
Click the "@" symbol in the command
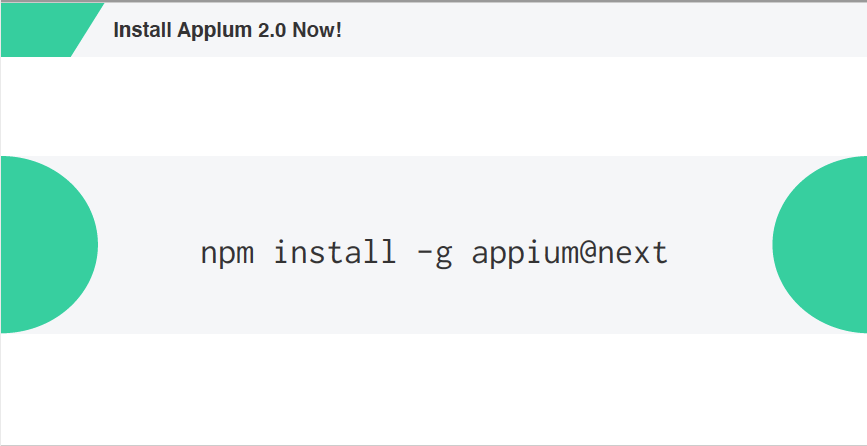click(x=583, y=252)
